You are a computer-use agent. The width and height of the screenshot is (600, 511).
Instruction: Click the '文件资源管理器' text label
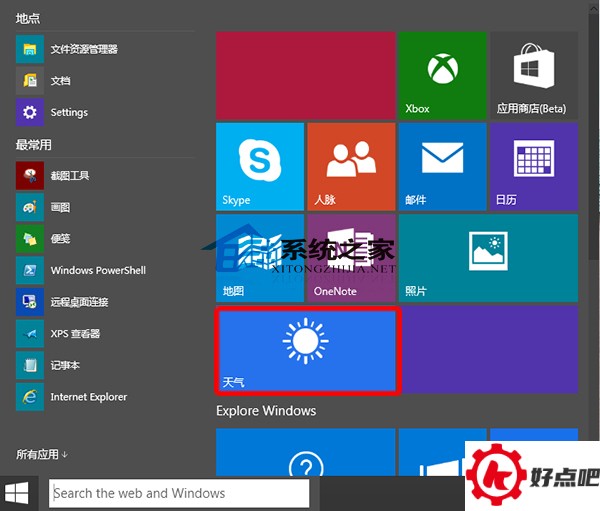point(84,49)
